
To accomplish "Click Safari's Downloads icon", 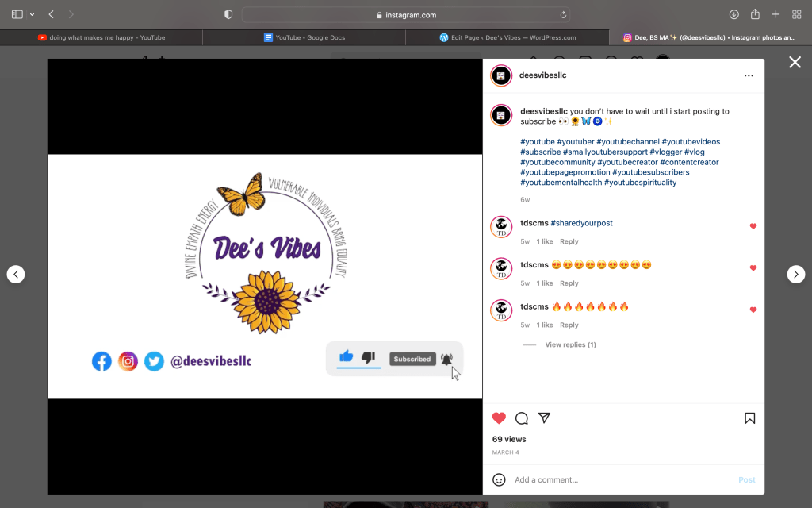I will coord(733,14).
